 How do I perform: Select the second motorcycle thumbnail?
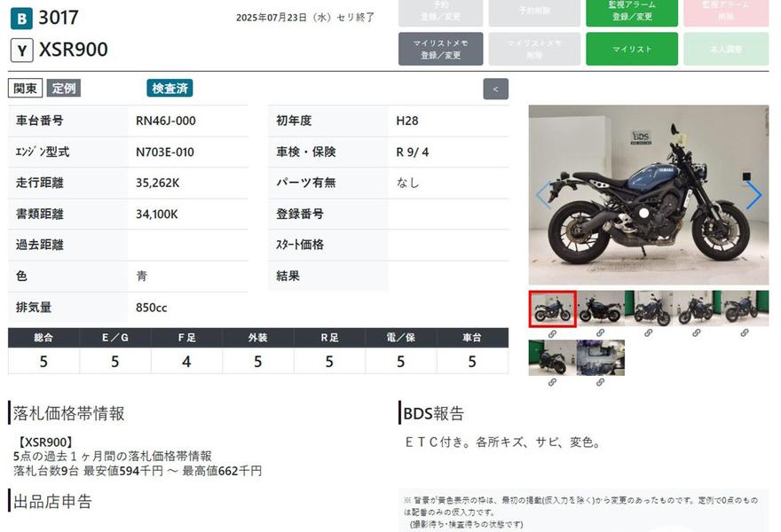point(601,309)
